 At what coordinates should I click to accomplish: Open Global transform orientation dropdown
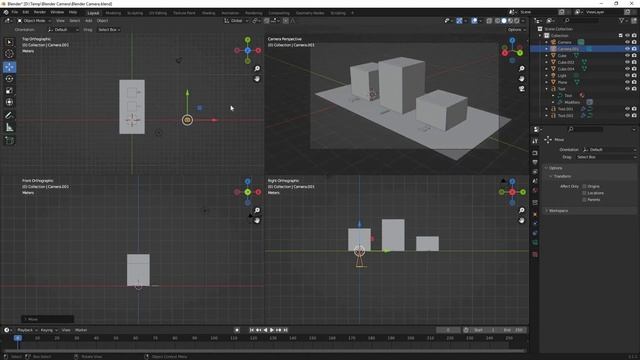tap(236, 20)
